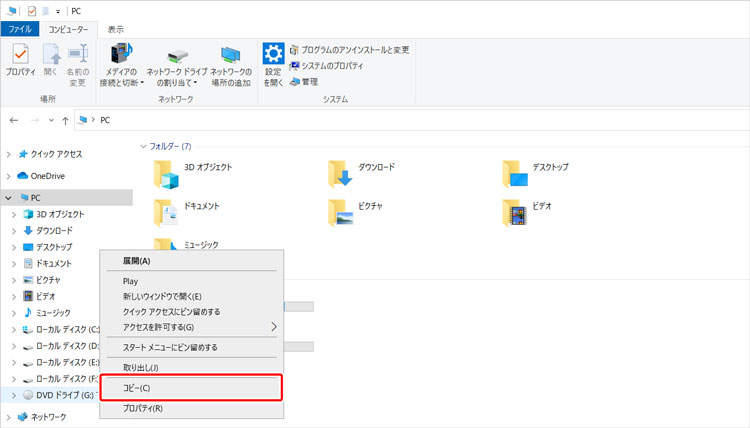Select ネットワーク in the sidebar
750x428 pixels.
pyautogui.click(x=42, y=417)
